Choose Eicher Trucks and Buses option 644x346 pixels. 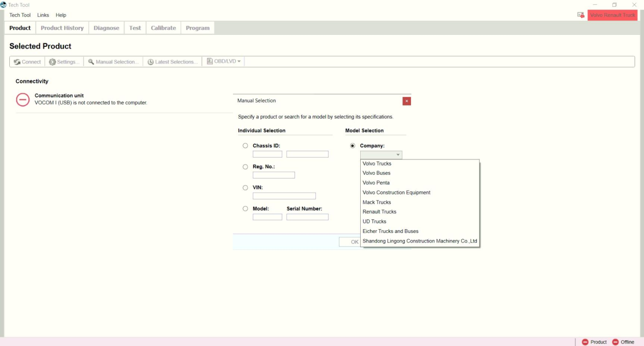click(x=420, y=231)
